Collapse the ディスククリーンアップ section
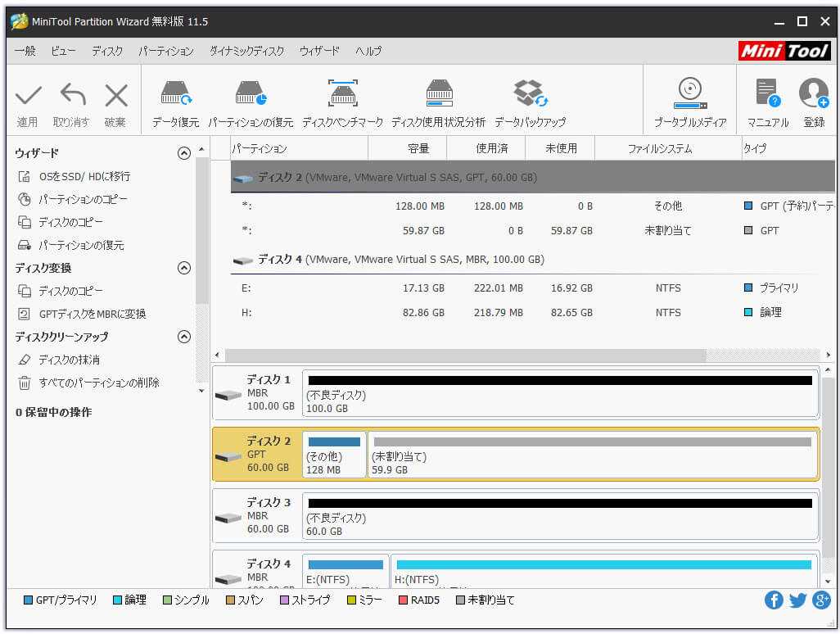The image size is (840, 634). click(184, 336)
